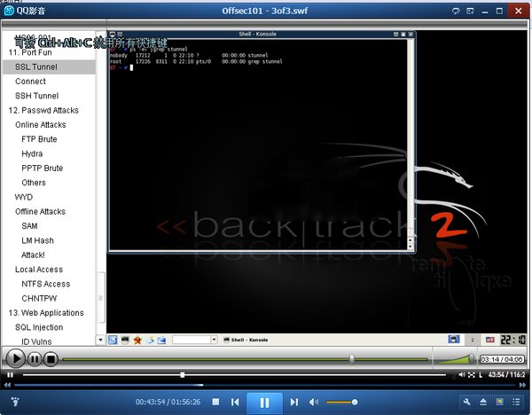The image size is (532, 415).
Task: Select the 11. Port Fun chapter
Action: (30, 52)
